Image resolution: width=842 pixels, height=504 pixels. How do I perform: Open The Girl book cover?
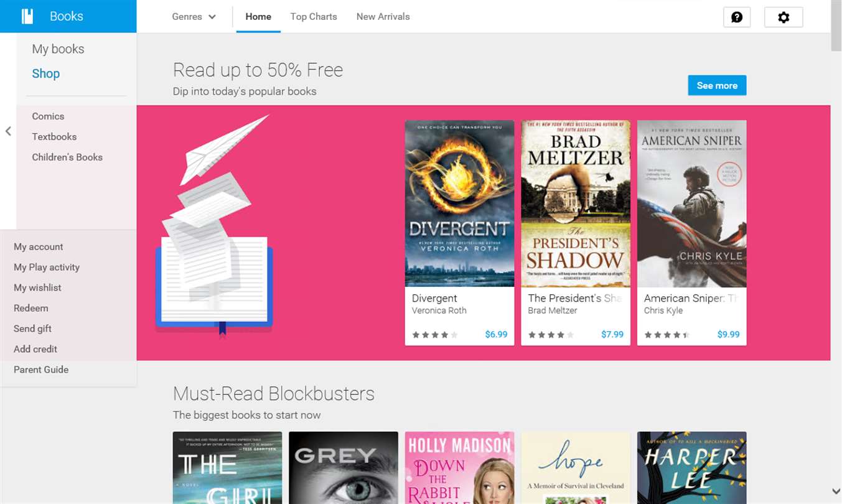(x=227, y=468)
